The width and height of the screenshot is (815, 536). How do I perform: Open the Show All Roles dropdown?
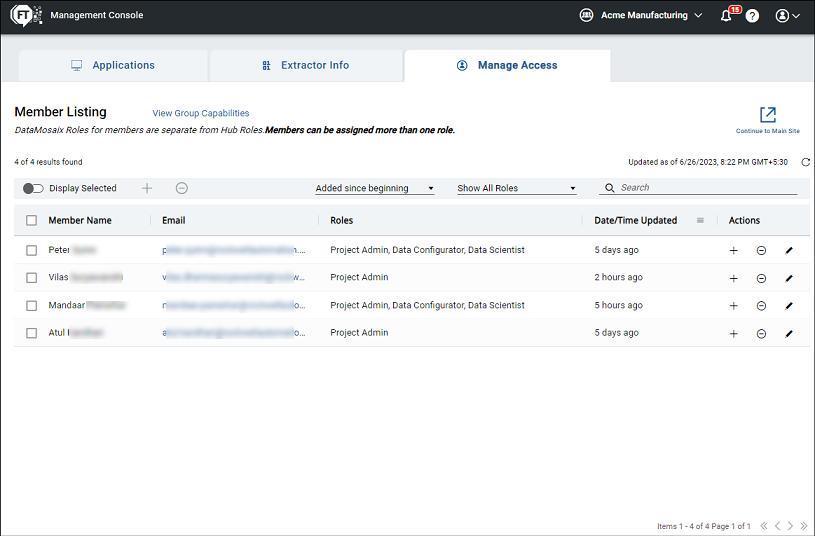[x=517, y=188]
